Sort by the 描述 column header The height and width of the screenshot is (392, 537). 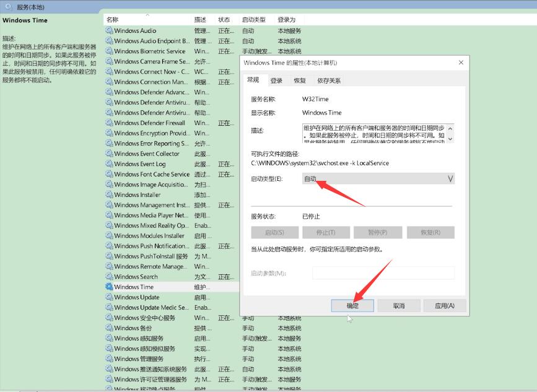pos(203,20)
